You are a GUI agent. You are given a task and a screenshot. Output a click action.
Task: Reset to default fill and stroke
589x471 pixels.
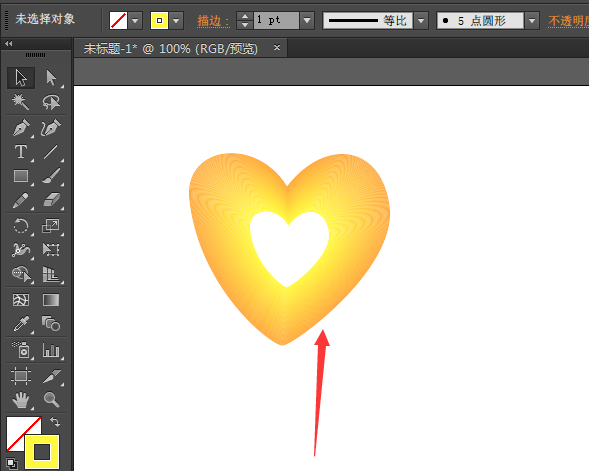[11, 464]
